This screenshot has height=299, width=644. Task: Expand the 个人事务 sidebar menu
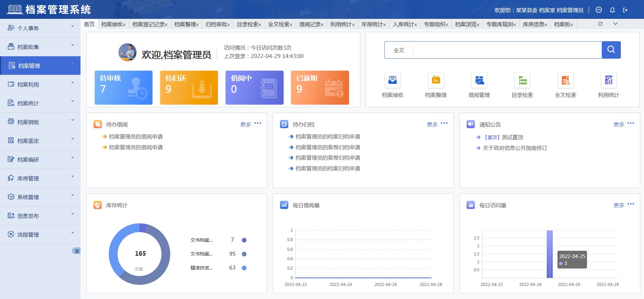point(40,28)
